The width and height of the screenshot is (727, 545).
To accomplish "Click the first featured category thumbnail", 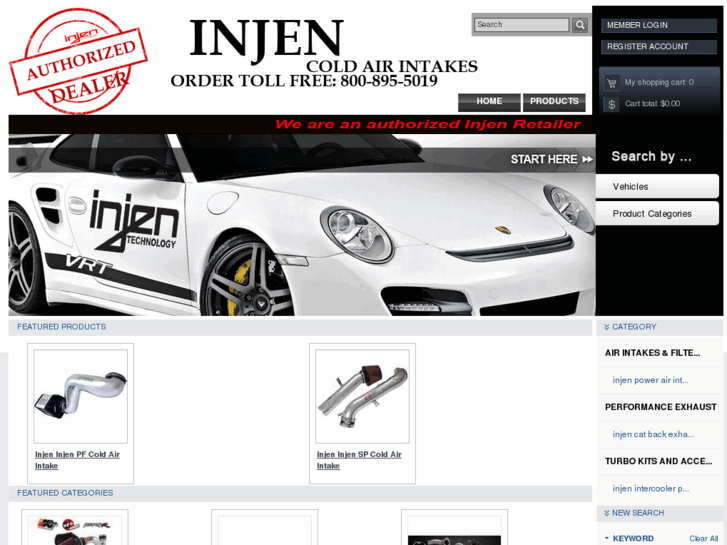I will click(75, 530).
